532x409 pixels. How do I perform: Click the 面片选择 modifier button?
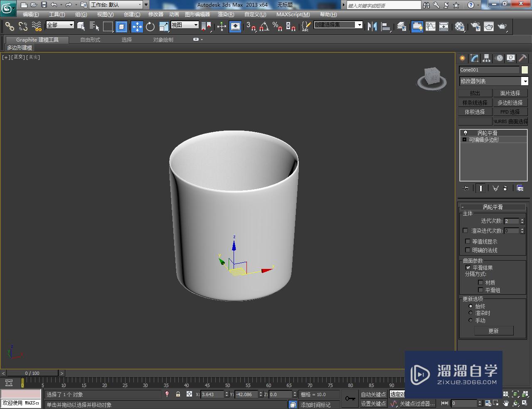[510, 93]
